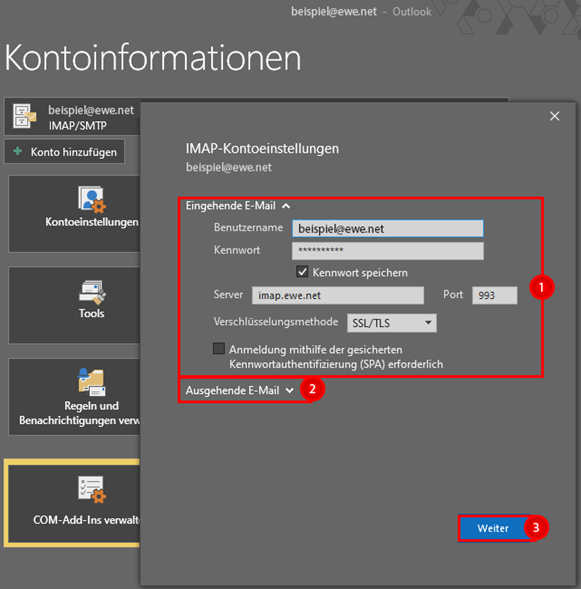The height and width of the screenshot is (589, 581).
Task: Click the IMAP-Kontoeinstellungen dialog title
Action: [x=262, y=149]
